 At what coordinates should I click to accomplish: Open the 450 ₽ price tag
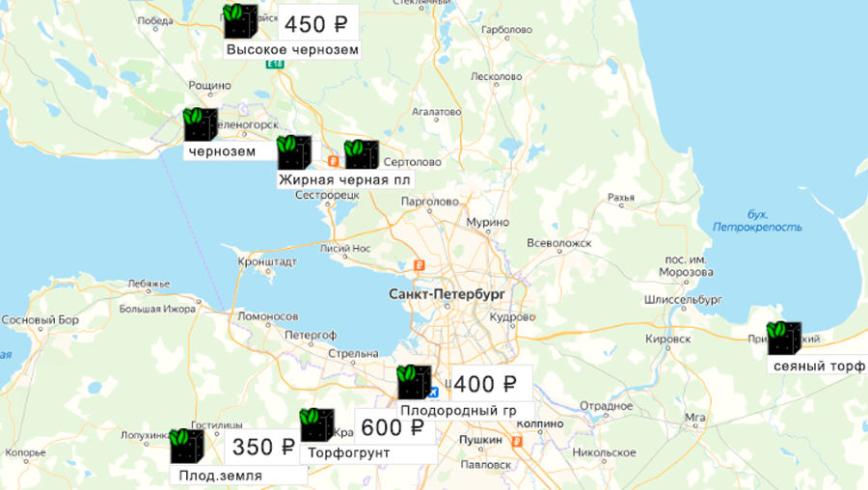click(318, 22)
